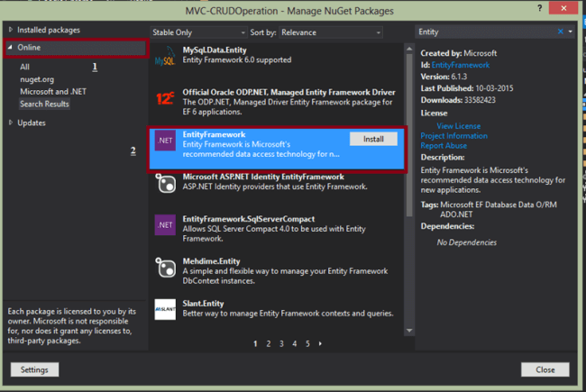Click the Entity search input field
586x392 pixels.
486,32
